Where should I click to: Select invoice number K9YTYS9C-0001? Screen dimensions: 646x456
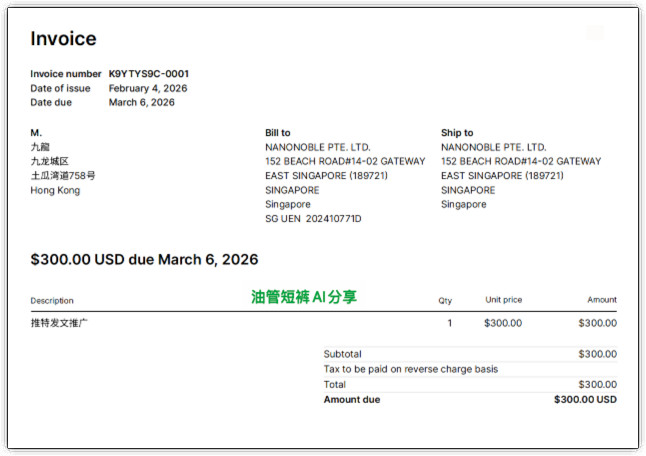coord(149,74)
